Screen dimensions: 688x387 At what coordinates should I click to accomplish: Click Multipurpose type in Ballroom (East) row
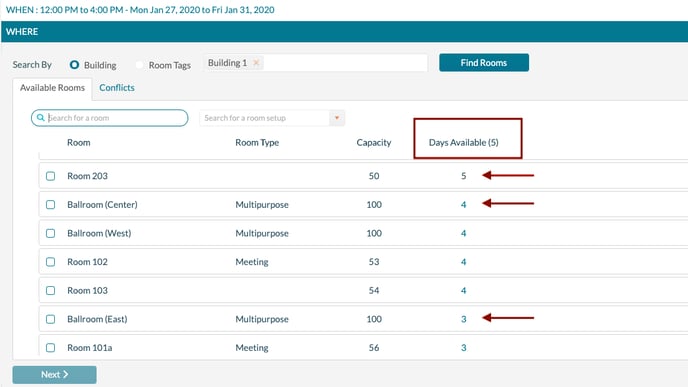point(262,319)
